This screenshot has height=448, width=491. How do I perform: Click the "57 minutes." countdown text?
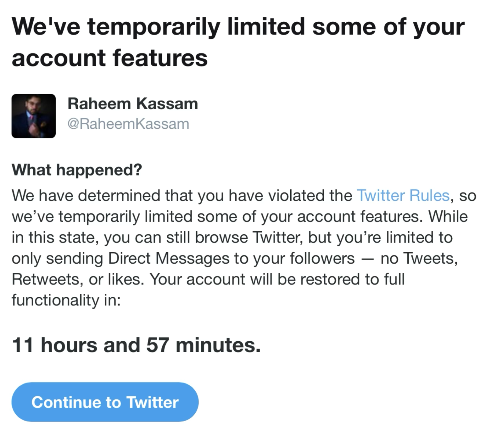pos(203,345)
